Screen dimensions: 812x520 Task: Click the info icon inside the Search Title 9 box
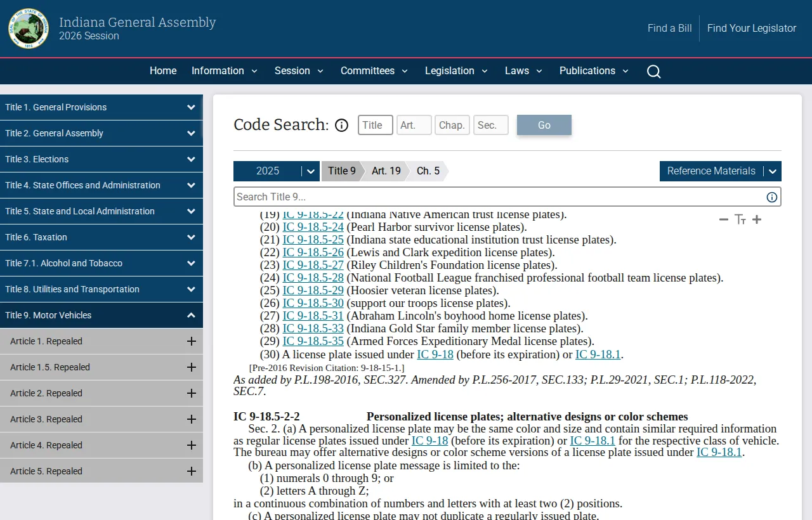772,197
